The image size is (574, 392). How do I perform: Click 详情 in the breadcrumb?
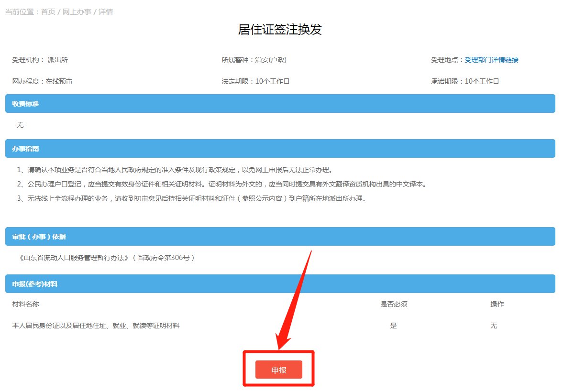click(x=106, y=12)
